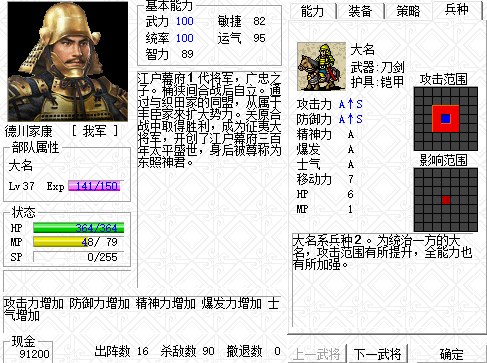The width and height of the screenshot is (487, 363).
Task: Click the 攻击力 A↑S upgrade arrow
Action: click(x=350, y=104)
